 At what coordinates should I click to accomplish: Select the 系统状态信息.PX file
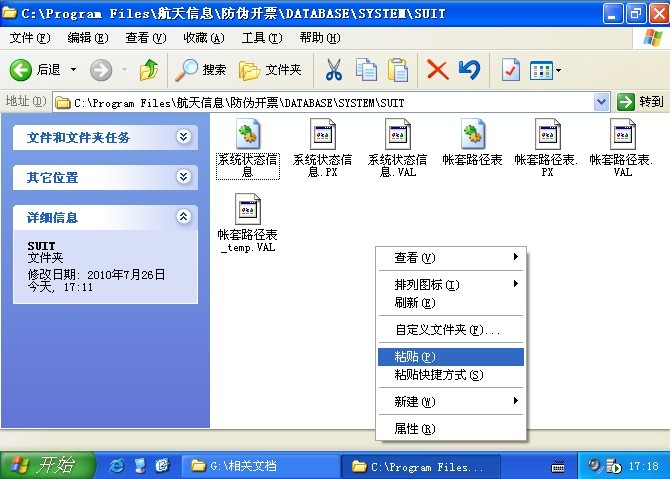pos(323,149)
